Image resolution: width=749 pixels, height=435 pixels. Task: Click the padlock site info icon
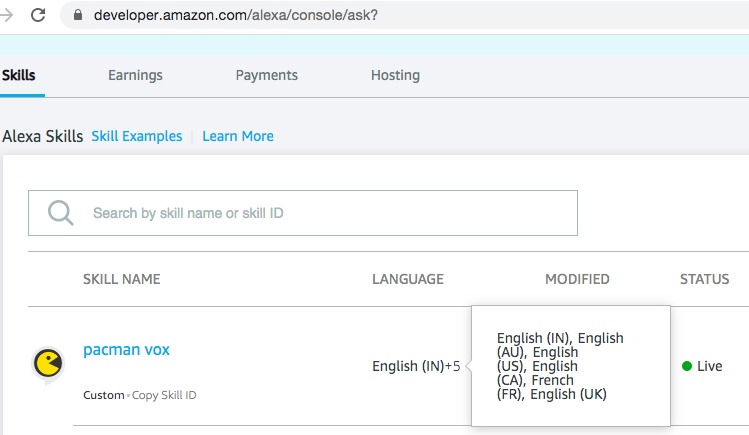click(78, 15)
